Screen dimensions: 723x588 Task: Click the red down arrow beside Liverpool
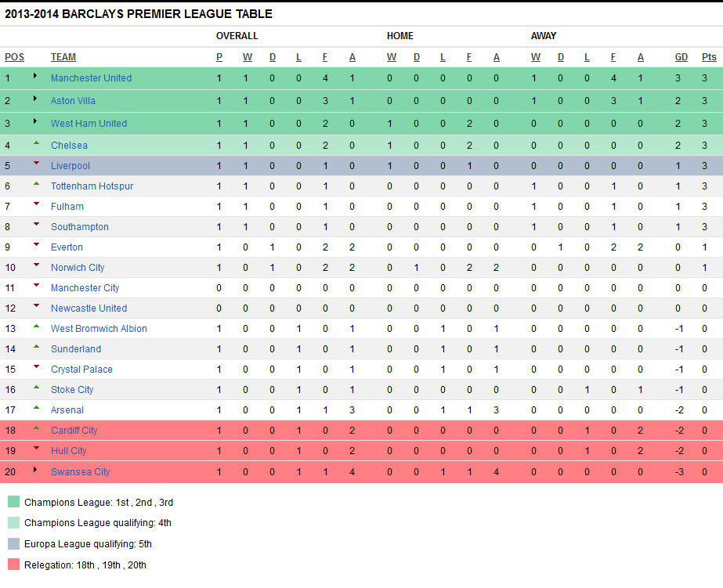(35, 164)
